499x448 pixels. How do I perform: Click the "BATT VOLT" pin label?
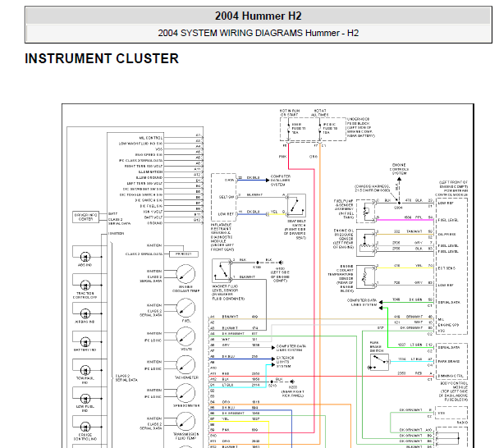pos(153,217)
